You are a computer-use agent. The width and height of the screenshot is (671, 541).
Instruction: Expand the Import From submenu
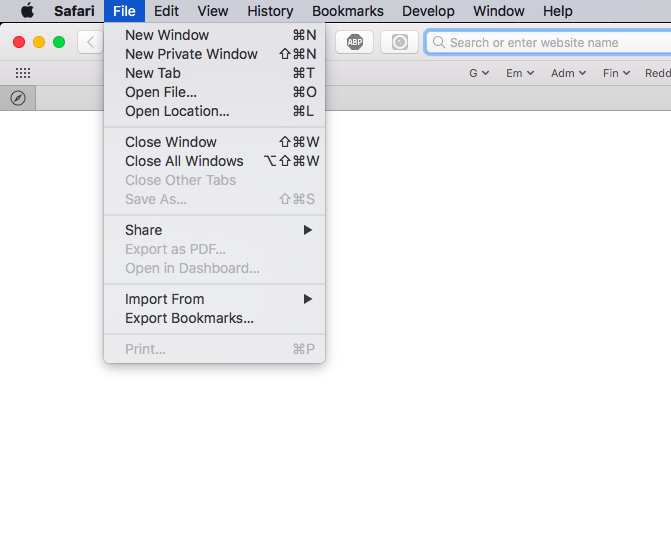tap(214, 299)
